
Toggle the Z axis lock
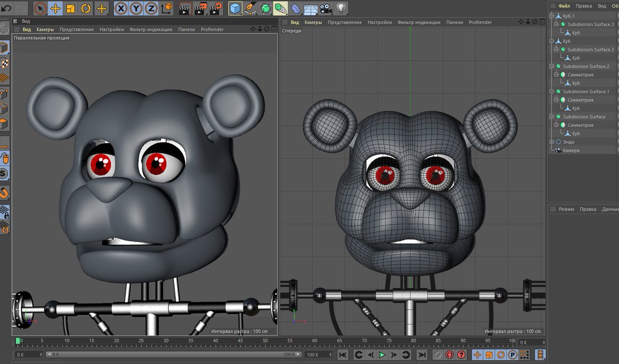tap(151, 8)
